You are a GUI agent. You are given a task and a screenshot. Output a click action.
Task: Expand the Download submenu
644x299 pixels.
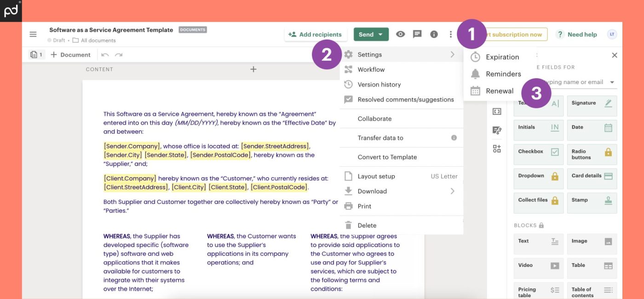(x=452, y=191)
